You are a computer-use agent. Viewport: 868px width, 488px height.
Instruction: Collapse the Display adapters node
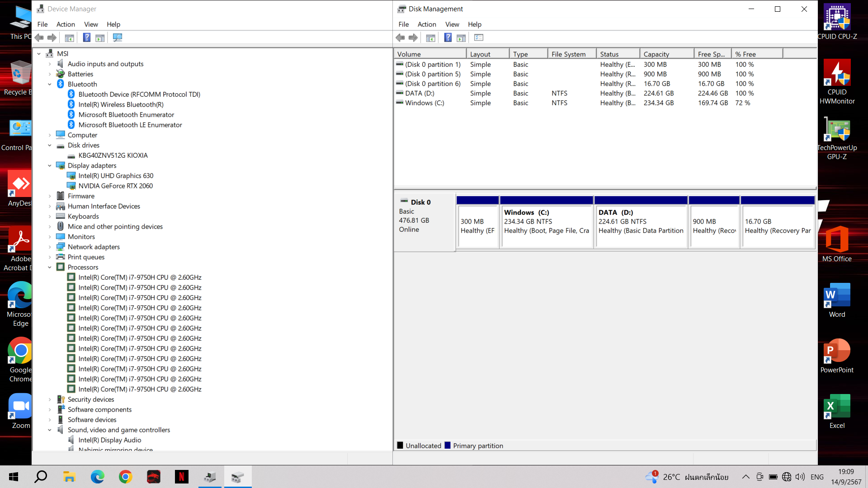click(50, 166)
